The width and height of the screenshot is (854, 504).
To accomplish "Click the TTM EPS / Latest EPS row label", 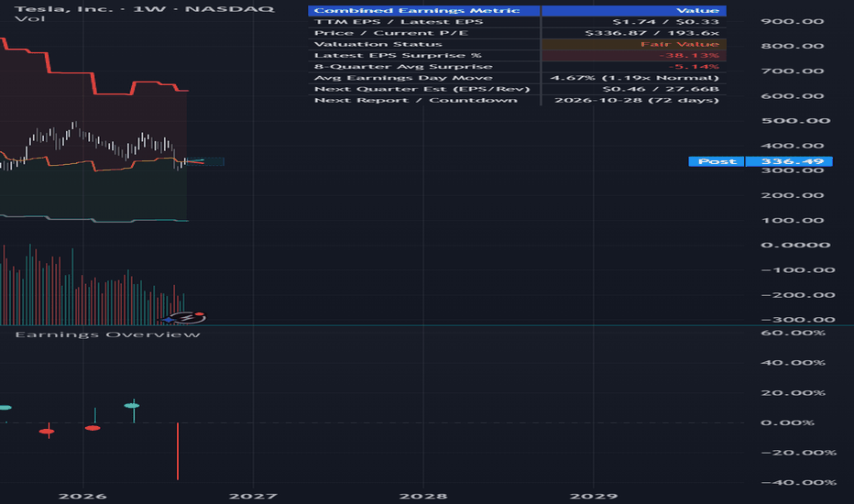I will (x=398, y=22).
